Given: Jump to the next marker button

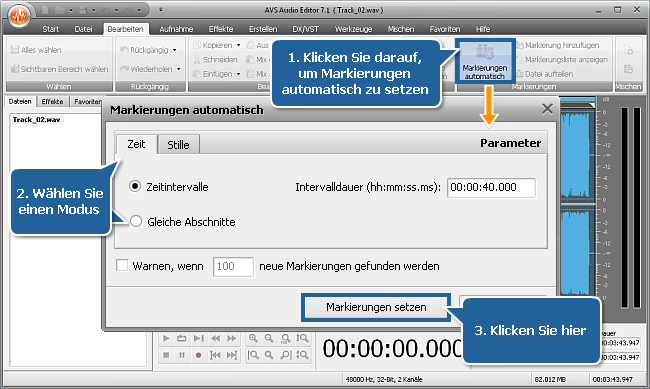Looking at the screenshot, I should (x=231, y=355).
